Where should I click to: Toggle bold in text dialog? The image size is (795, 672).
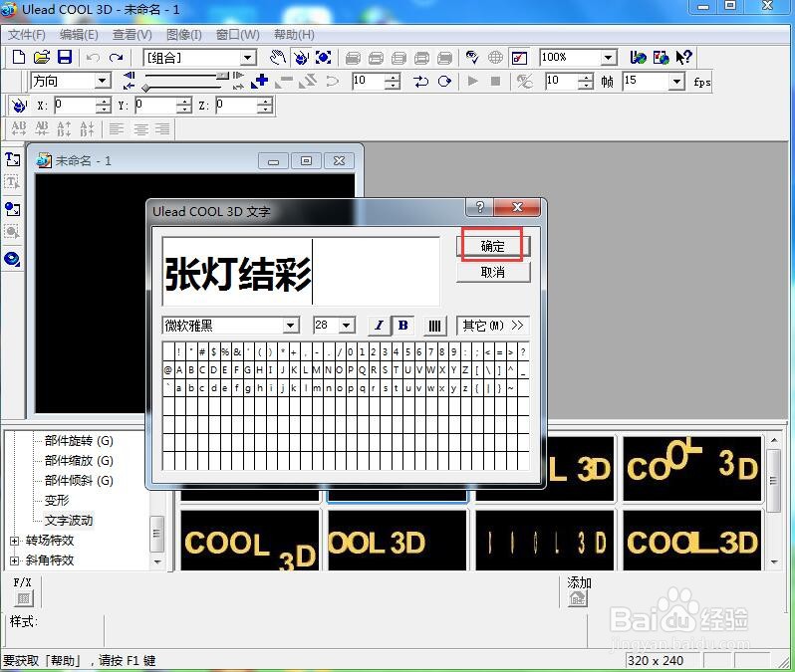[x=403, y=326]
